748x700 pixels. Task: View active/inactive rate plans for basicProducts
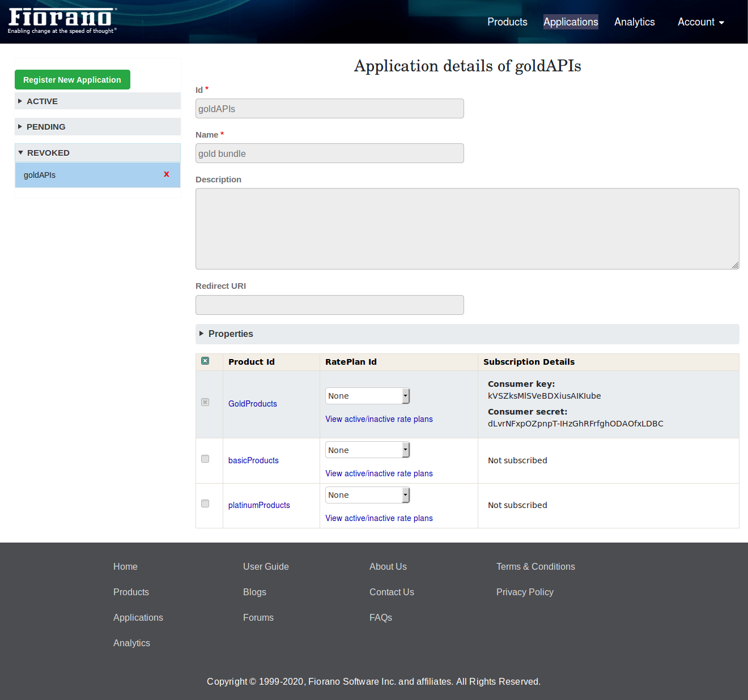click(379, 473)
